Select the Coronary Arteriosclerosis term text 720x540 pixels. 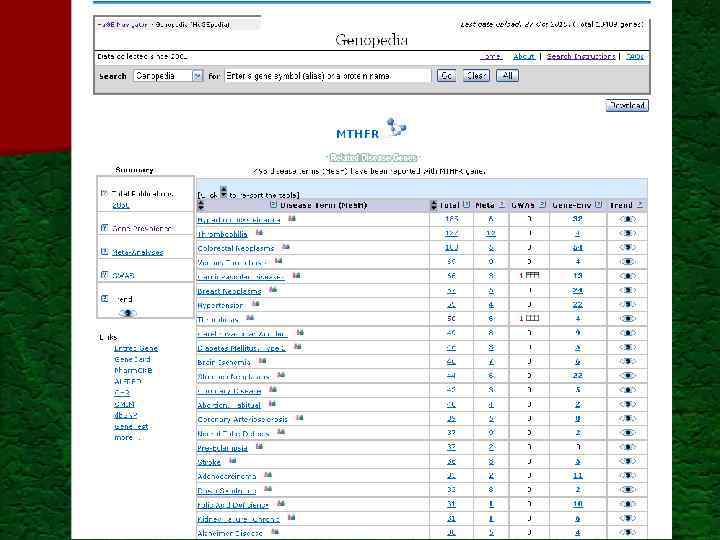[242, 419]
